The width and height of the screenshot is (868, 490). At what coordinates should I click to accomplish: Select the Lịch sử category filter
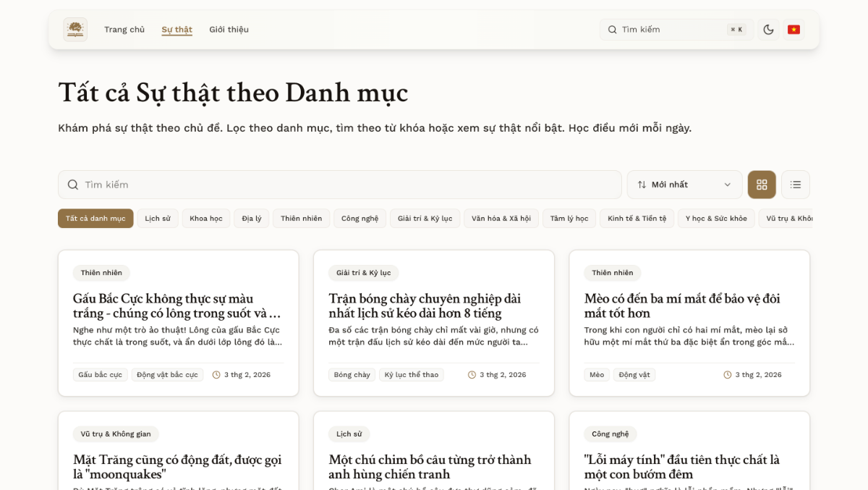click(158, 218)
